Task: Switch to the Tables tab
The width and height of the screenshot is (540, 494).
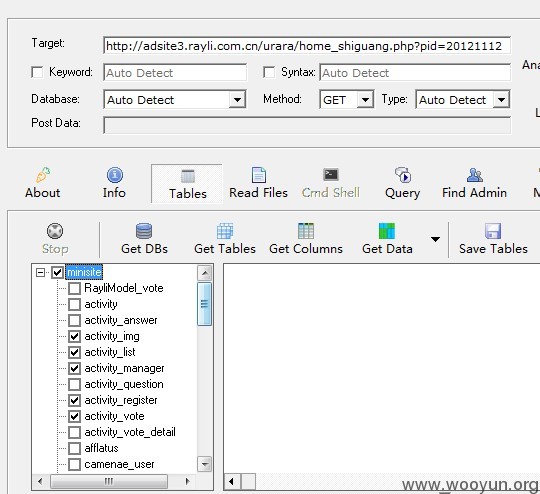Action: click(x=187, y=184)
